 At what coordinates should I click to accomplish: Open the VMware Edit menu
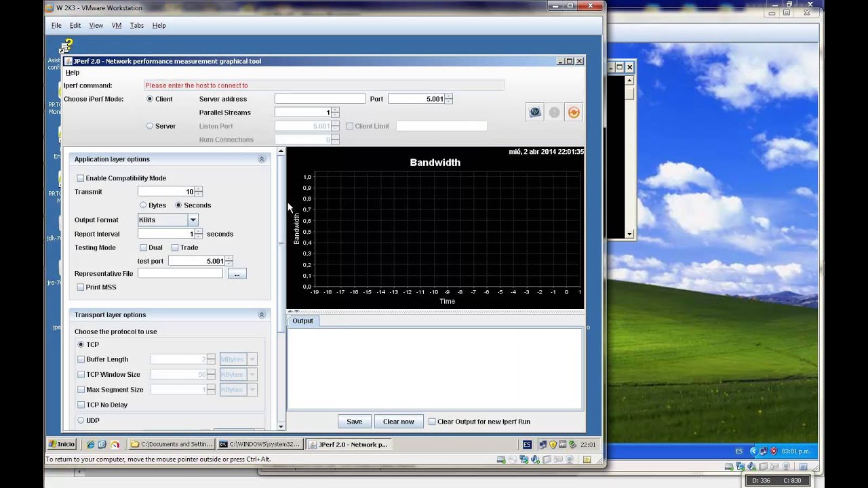(75, 26)
